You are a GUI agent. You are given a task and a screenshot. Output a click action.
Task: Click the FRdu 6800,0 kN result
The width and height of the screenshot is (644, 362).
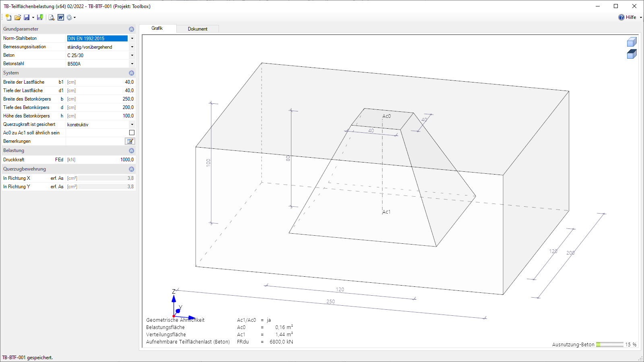point(281,342)
